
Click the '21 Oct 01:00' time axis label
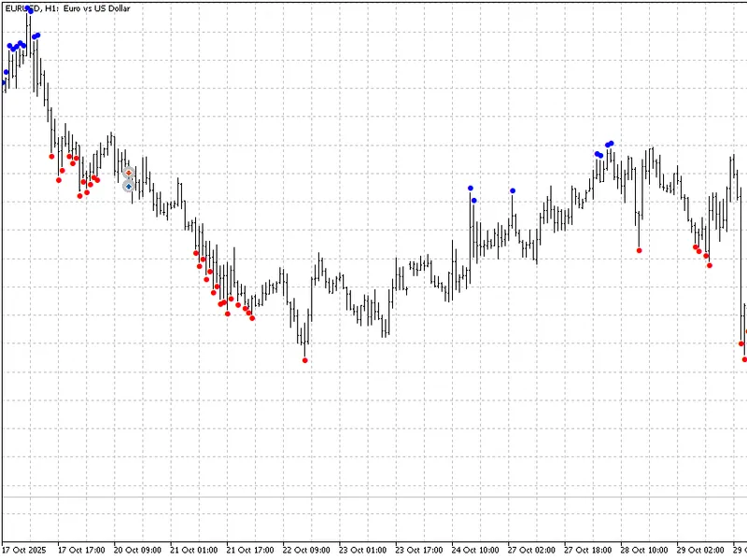click(193, 550)
